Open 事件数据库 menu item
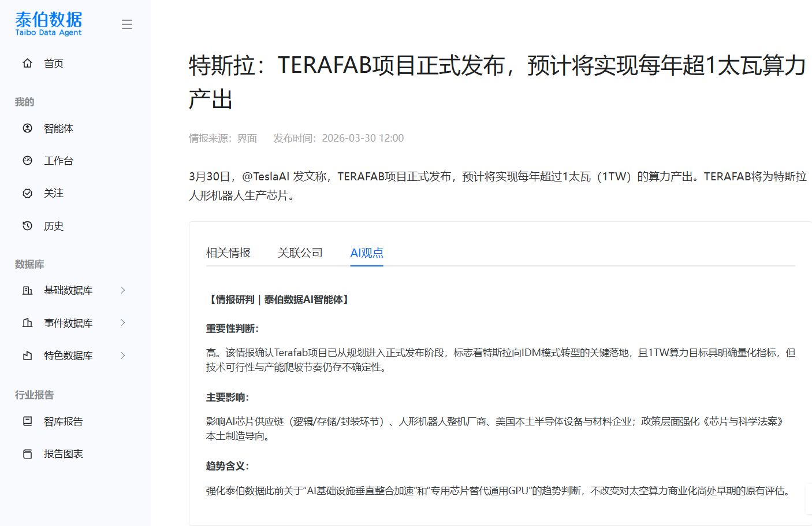812x526 pixels. 68,323
